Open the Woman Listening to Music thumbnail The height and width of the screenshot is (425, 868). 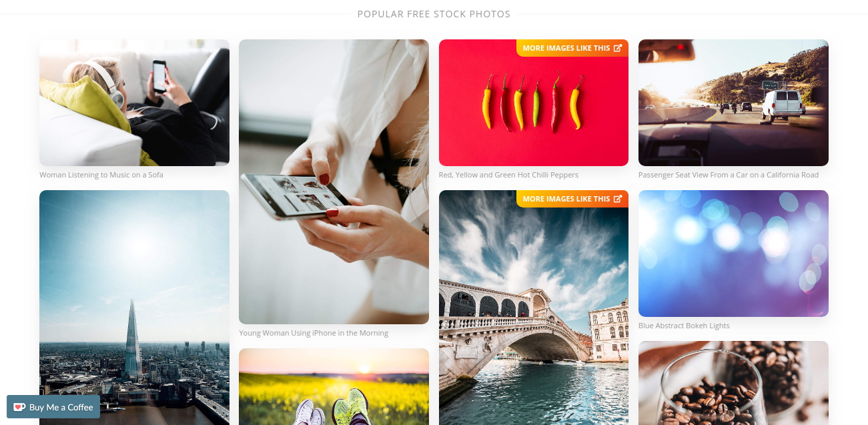pos(134,103)
